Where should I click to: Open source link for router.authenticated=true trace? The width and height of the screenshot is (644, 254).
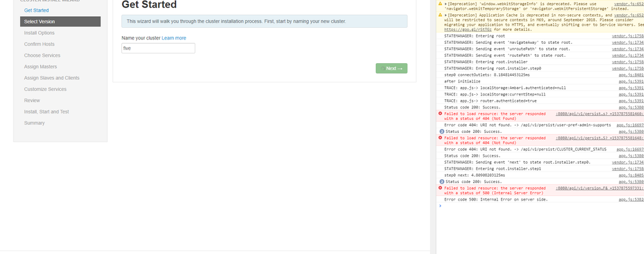tap(631, 101)
